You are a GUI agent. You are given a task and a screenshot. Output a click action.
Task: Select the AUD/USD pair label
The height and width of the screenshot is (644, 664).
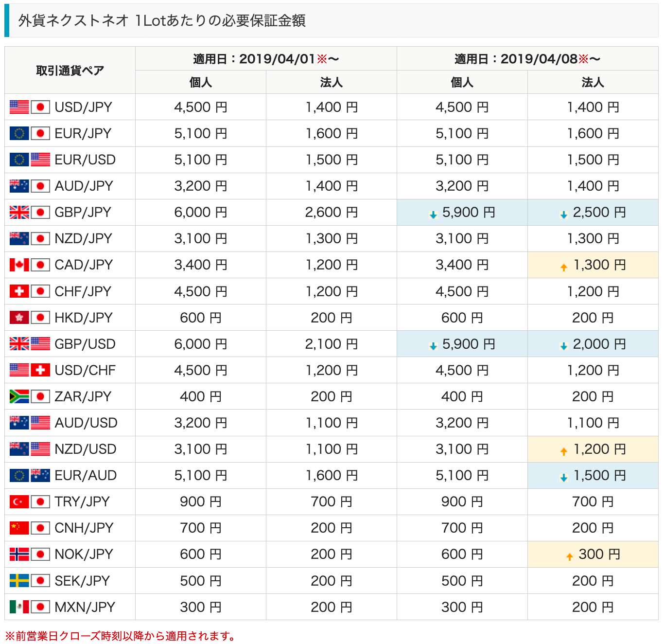point(86,423)
